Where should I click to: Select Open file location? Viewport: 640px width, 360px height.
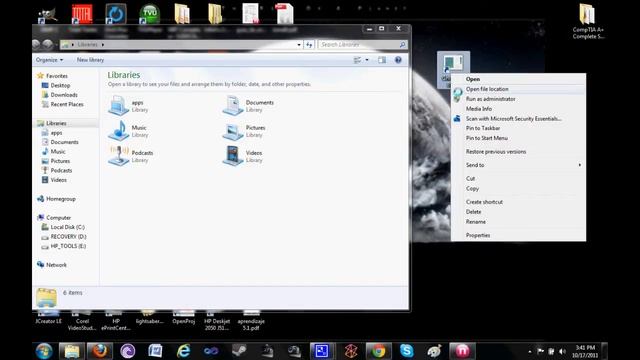pos(518,89)
